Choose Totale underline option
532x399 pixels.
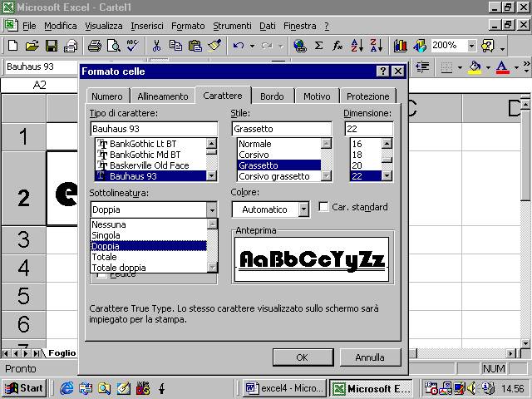(x=149, y=257)
